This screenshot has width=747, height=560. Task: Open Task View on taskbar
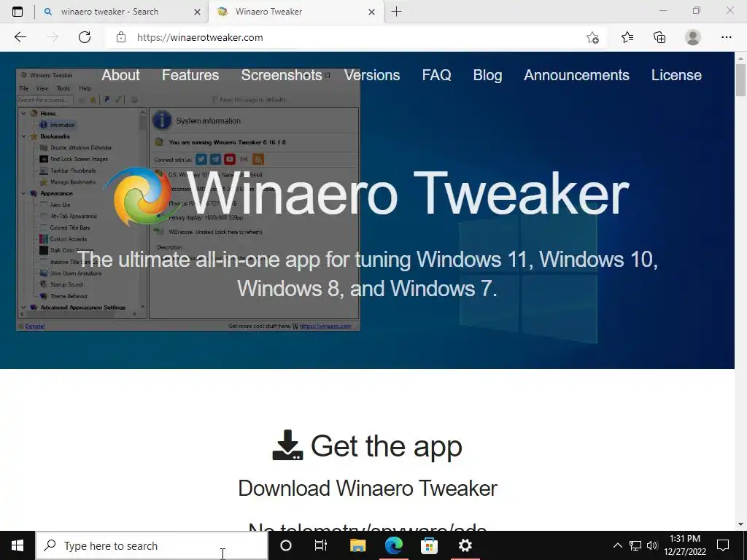tap(321, 545)
